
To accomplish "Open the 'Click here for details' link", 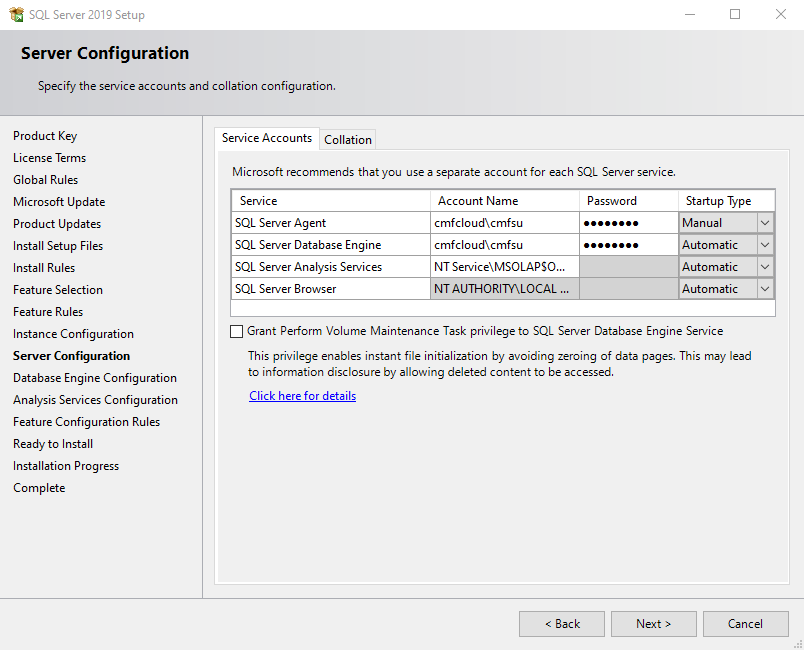I will tap(302, 396).
